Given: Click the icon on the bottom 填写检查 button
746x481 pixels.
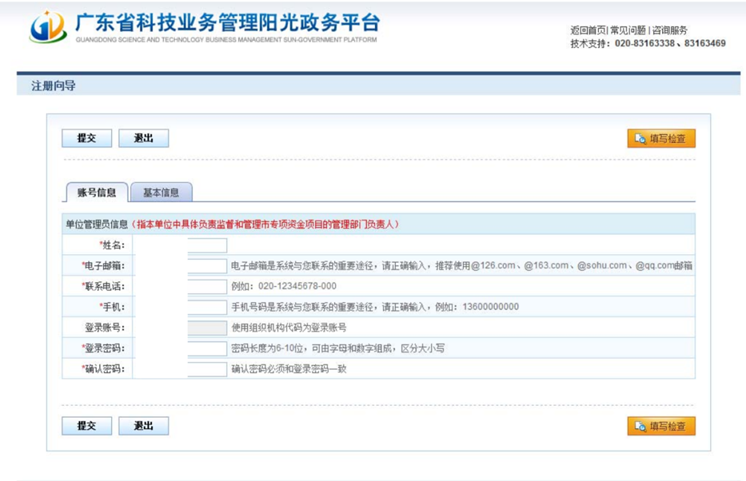Looking at the screenshot, I should coord(638,426).
